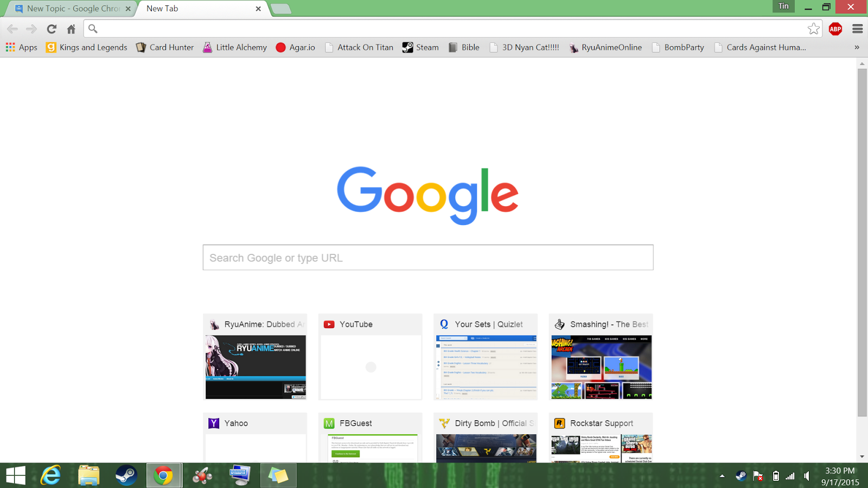This screenshot has width=868, height=488.
Task: Click the page's vertical scrollbar
Action: (x=862, y=242)
